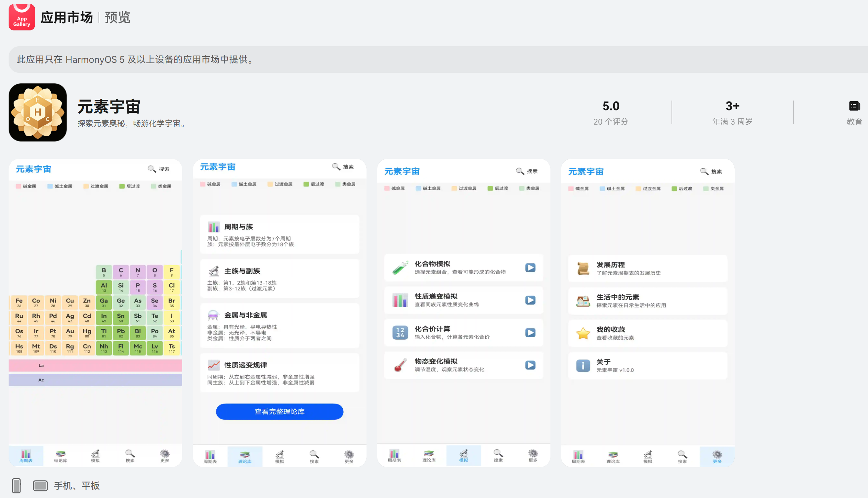The height and width of the screenshot is (498, 868).
Task: Play 性质递变模拟 simulation
Action: coord(530,300)
